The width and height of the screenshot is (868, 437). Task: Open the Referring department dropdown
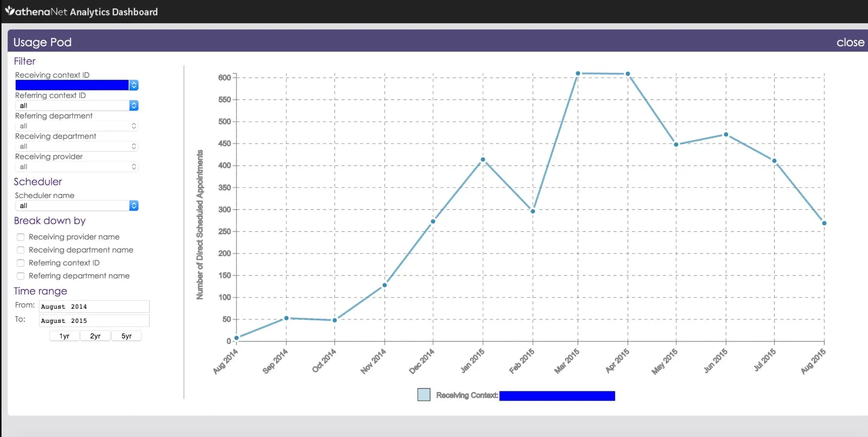(x=77, y=126)
